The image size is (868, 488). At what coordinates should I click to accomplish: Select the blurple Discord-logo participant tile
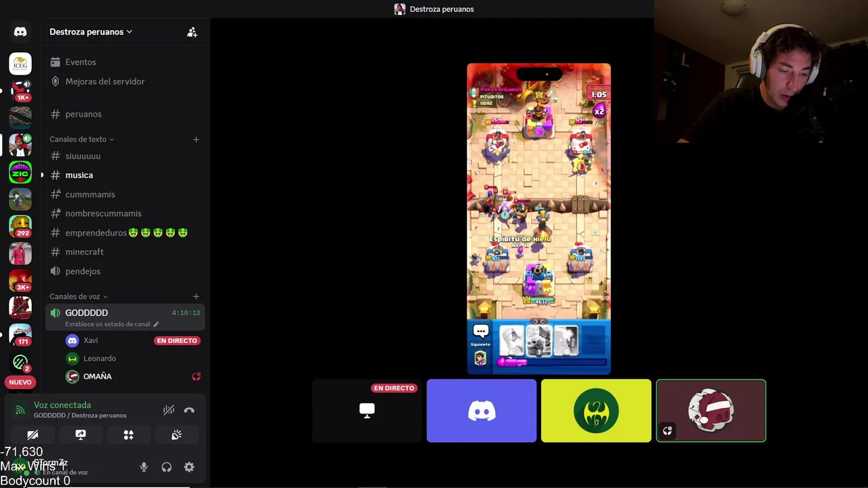(x=481, y=411)
